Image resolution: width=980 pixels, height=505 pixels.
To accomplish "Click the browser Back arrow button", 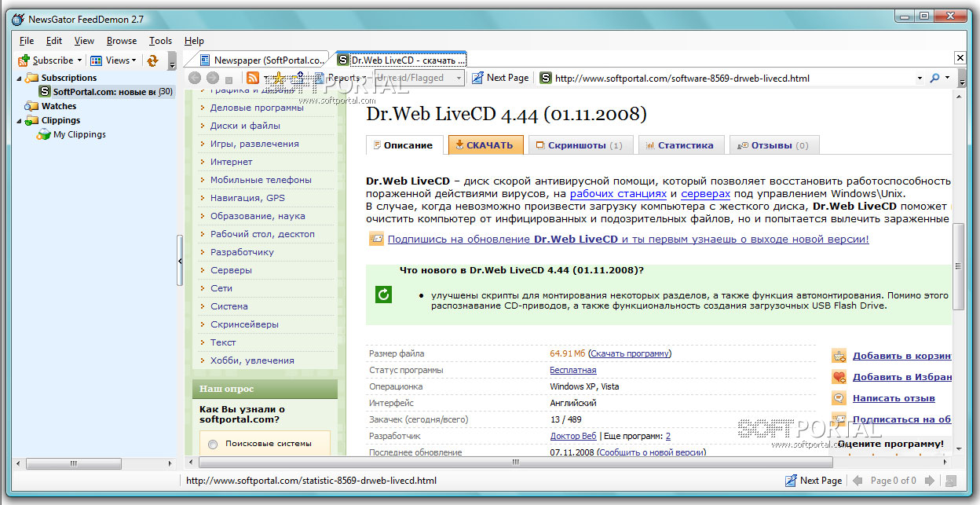I will (x=195, y=78).
